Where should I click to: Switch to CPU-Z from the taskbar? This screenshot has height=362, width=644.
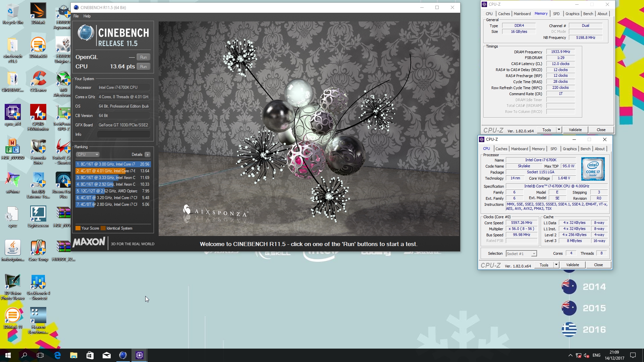(140, 355)
